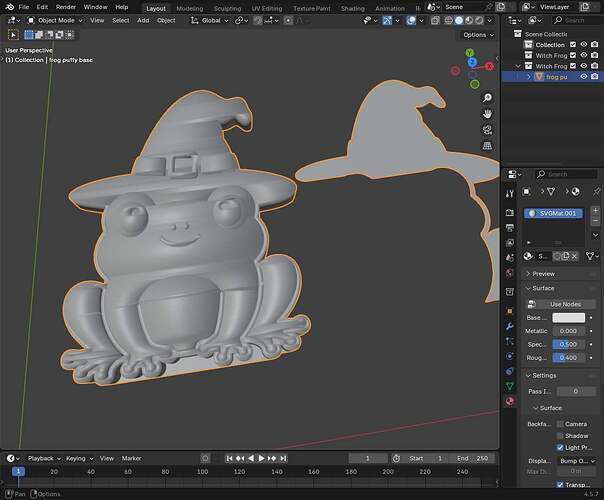Switch to material preview shading
This screenshot has width=604, height=500.
click(x=469, y=20)
